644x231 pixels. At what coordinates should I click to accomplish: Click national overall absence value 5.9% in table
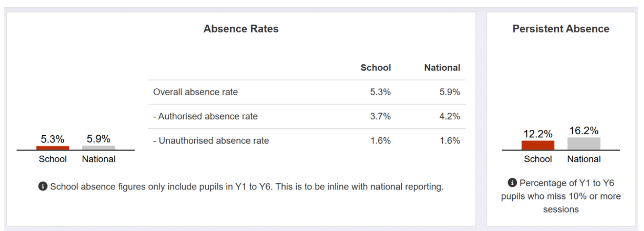click(x=450, y=92)
